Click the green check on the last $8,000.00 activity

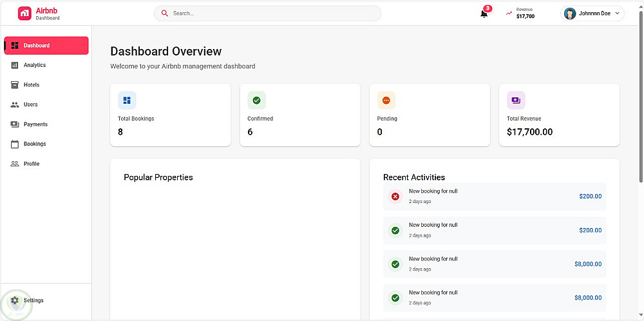(x=395, y=298)
